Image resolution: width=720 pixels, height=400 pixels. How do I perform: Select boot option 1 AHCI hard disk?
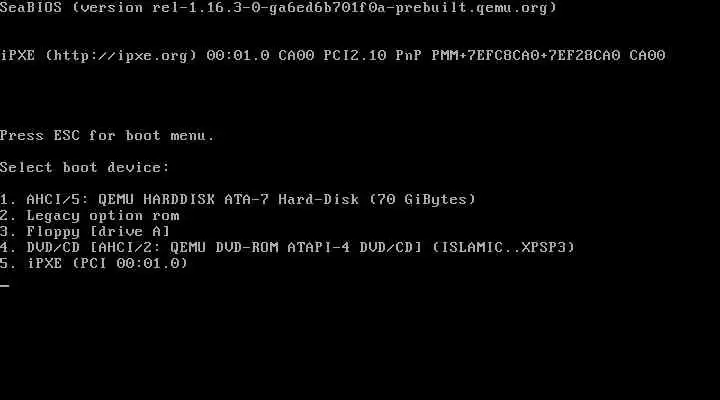(238, 200)
